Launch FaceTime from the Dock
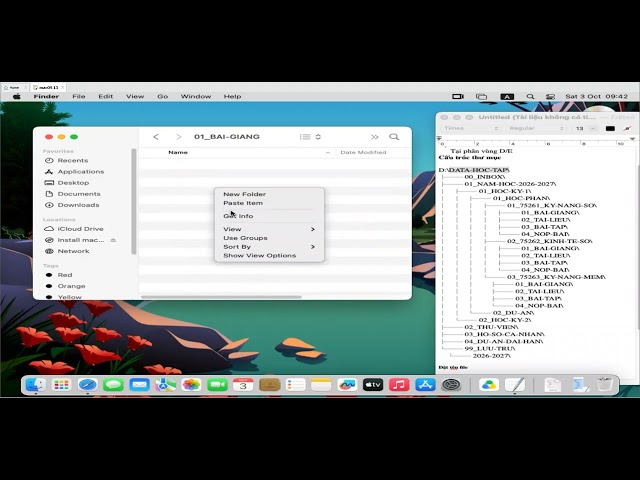The height and width of the screenshot is (480, 640). tap(217, 384)
